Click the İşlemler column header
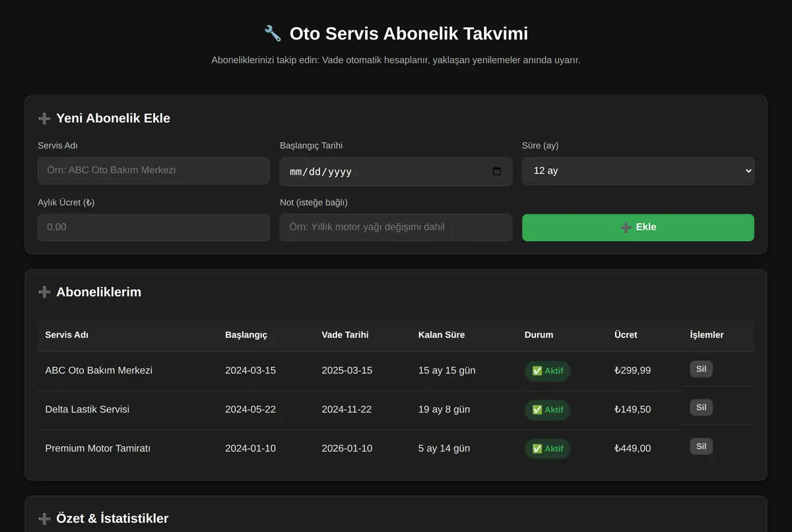Screen dimensions: 792x532 [707, 335]
